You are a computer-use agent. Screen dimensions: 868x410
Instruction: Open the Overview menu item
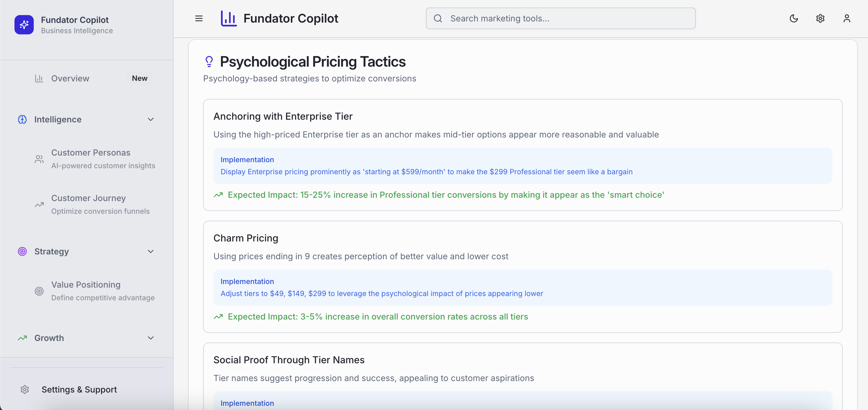tap(70, 78)
